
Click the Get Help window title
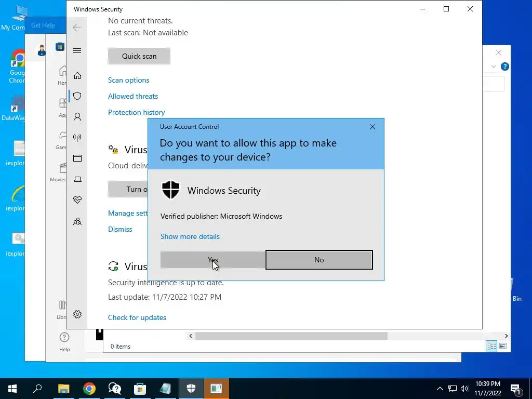pos(43,25)
